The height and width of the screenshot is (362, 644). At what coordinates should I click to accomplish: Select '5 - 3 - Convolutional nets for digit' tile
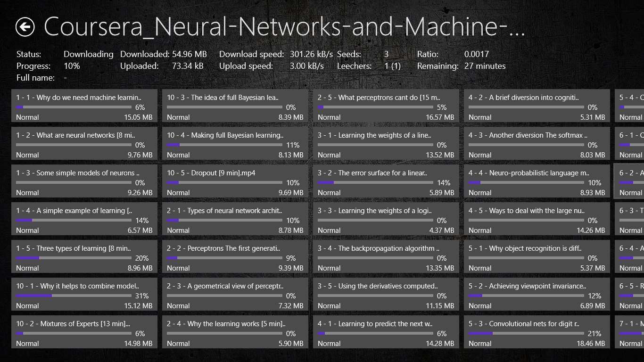click(537, 332)
